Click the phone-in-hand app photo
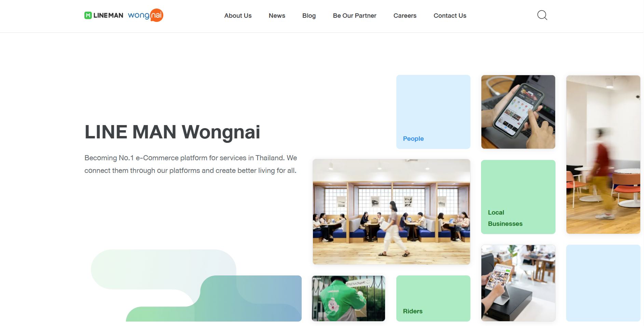Screen dimensions: 644x326 click(518, 112)
